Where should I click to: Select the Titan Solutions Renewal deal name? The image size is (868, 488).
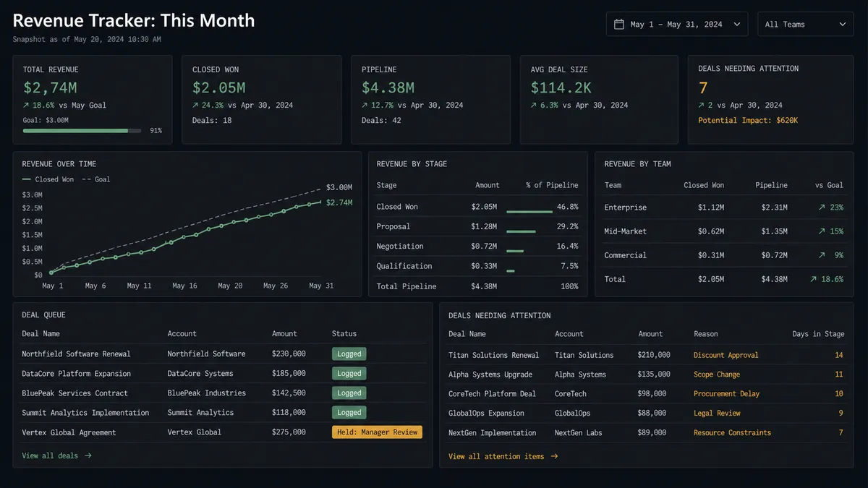pos(493,355)
